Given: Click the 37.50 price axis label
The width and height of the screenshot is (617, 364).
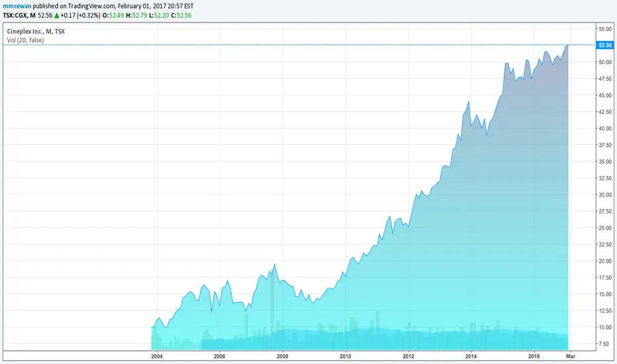Looking at the screenshot, I should [x=605, y=145].
